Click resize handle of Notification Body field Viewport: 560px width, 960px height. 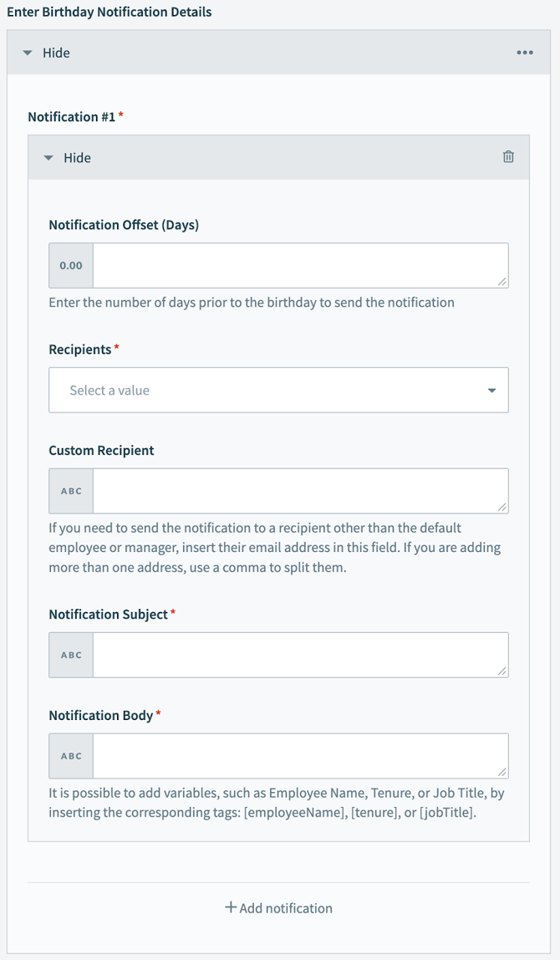tap(502, 773)
